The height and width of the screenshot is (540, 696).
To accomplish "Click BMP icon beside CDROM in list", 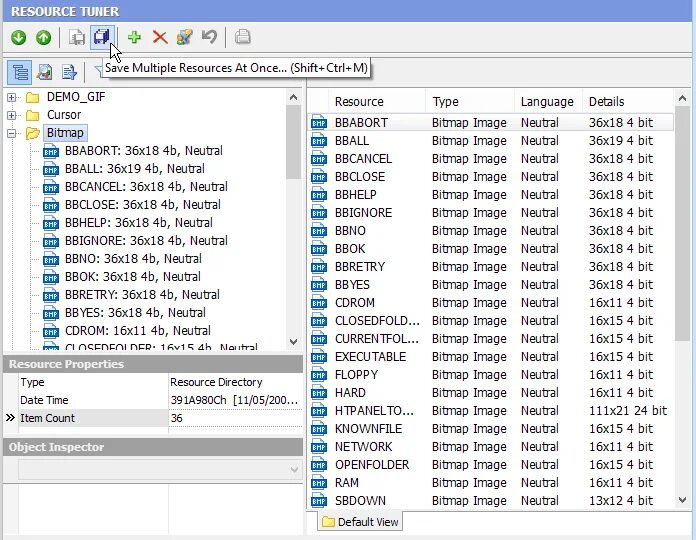I will point(319,303).
